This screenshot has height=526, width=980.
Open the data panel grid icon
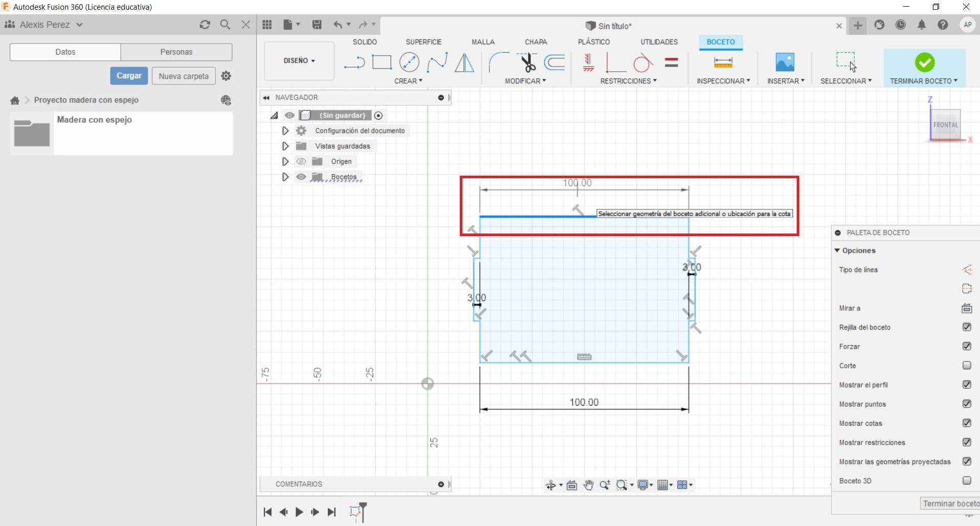tap(267, 25)
